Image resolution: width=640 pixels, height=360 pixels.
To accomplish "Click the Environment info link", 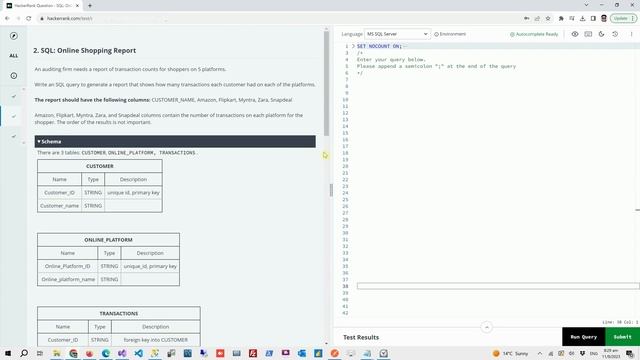I will [x=450, y=34].
